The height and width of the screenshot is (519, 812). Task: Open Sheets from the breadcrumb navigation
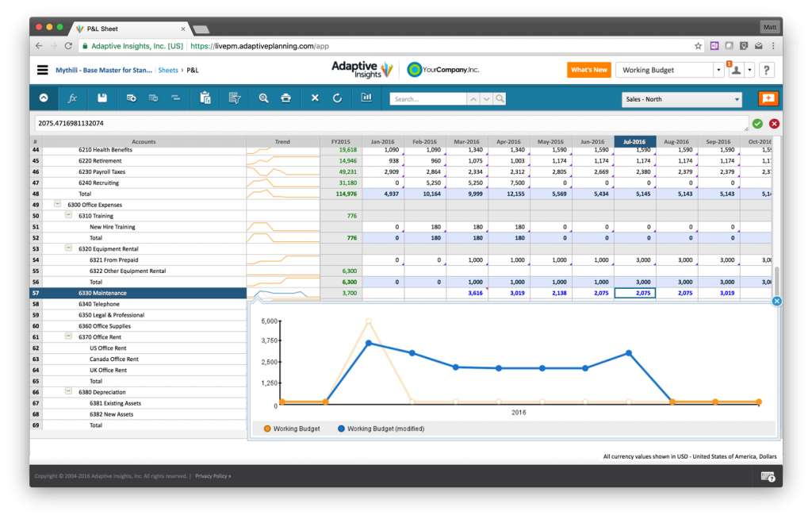click(x=170, y=70)
